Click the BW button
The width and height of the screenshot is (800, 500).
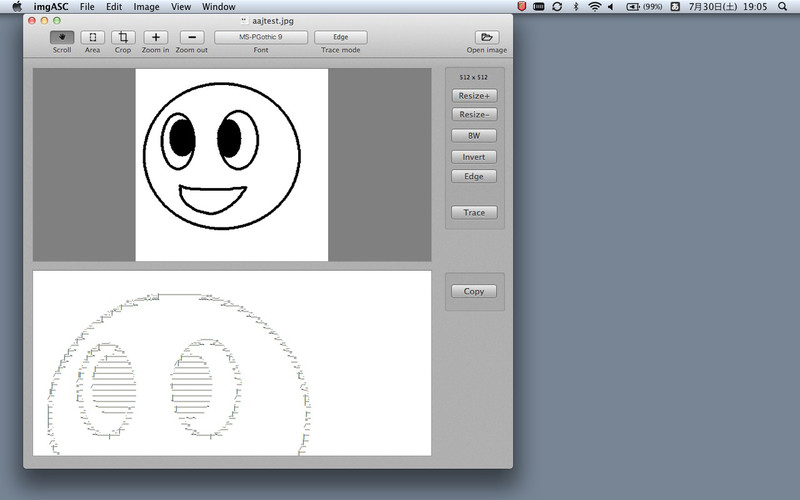(474, 136)
